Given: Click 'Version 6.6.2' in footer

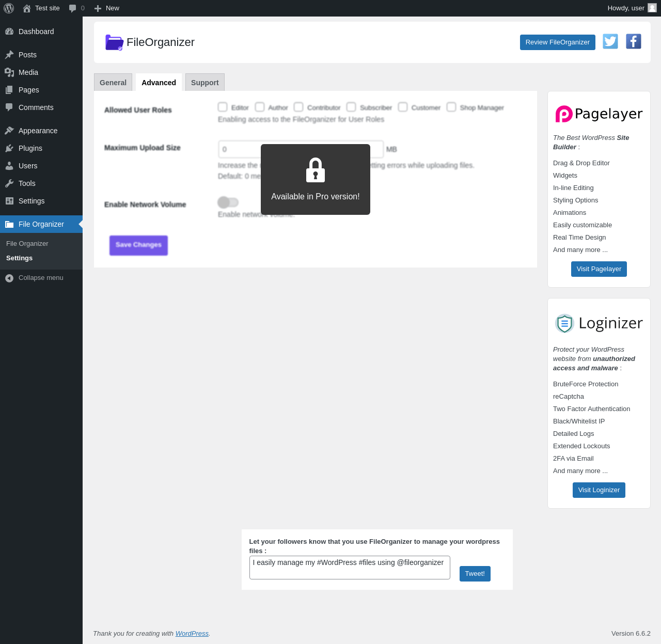Looking at the screenshot, I should [631, 634].
